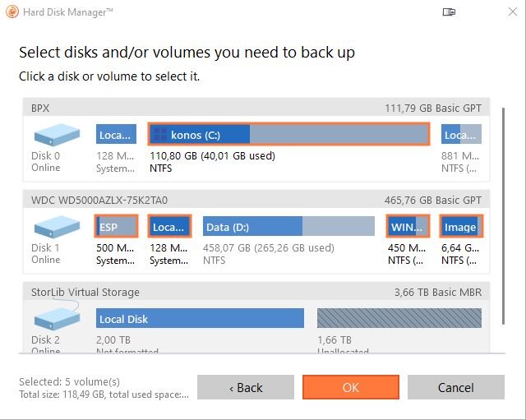This screenshot has width=526, height=420.
Task: Go back with the Back button
Action: 246,387
